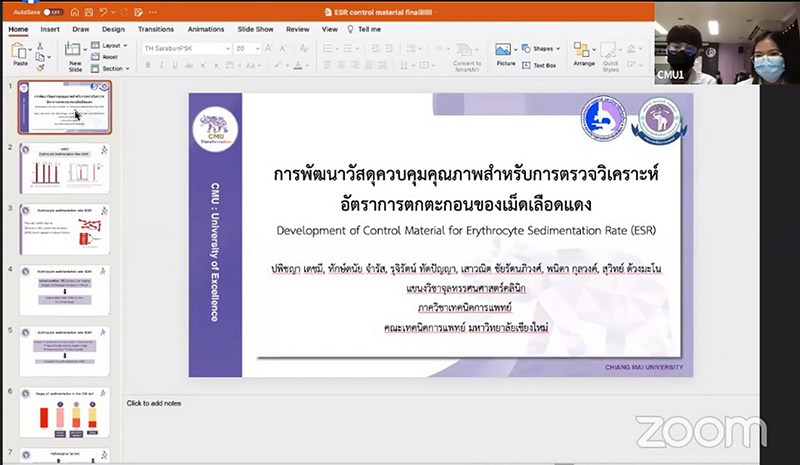Increase indent level icon

(389, 48)
